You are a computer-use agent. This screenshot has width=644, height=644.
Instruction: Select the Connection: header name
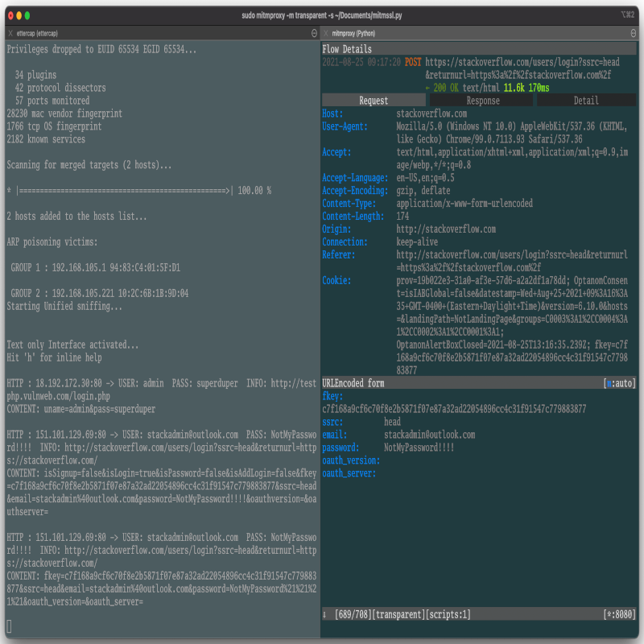345,242
